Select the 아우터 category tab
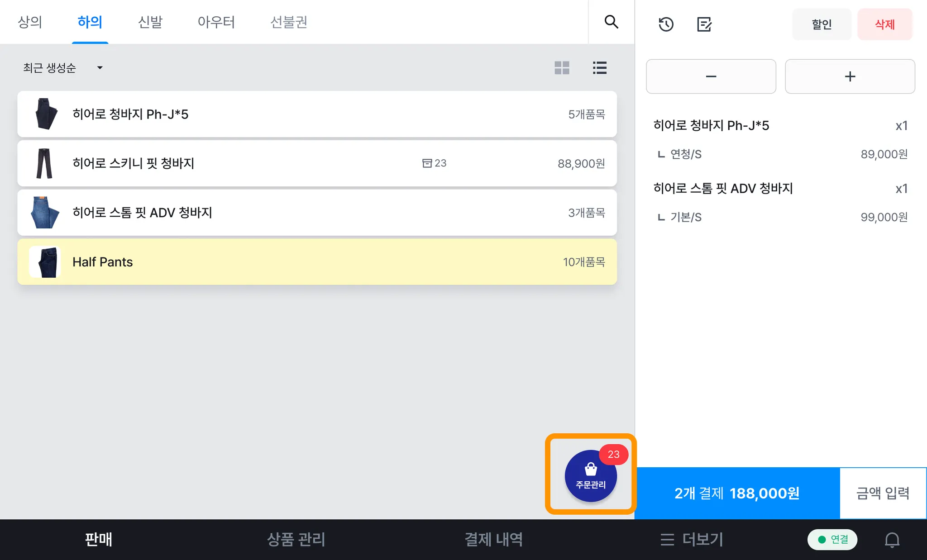 [x=216, y=22]
